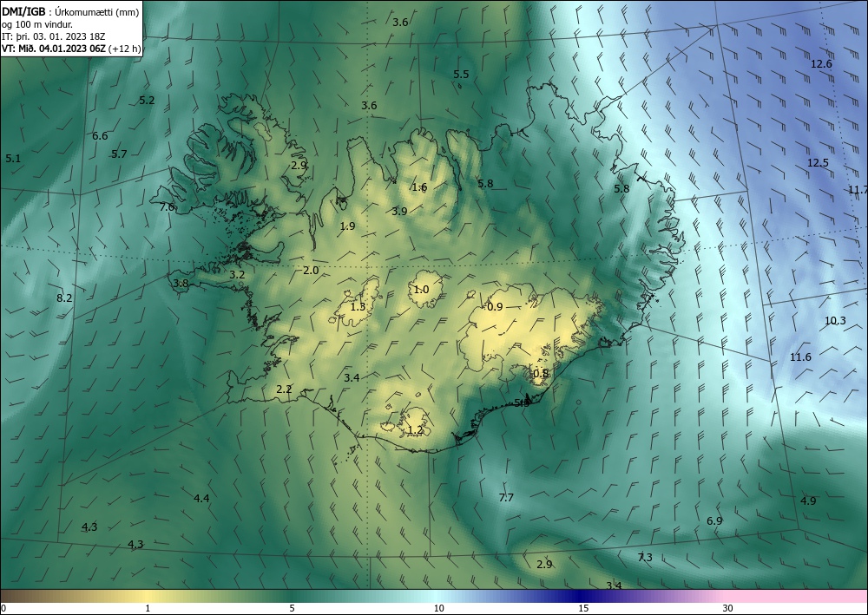
Task: Click the 5.2 value label
Action: [x=147, y=100]
